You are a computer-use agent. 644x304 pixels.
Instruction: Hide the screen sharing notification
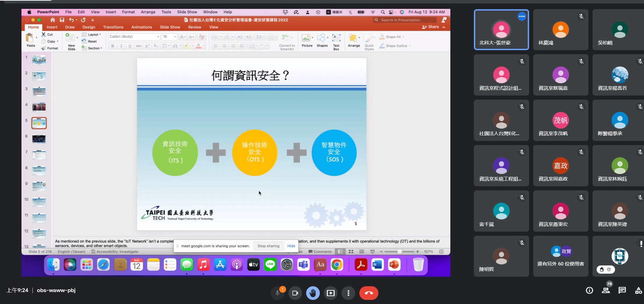(x=291, y=246)
